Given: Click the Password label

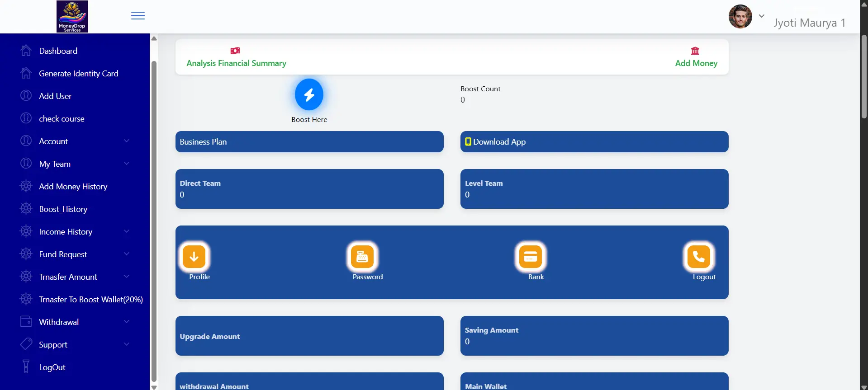Looking at the screenshot, I should [x=368, y=277].
